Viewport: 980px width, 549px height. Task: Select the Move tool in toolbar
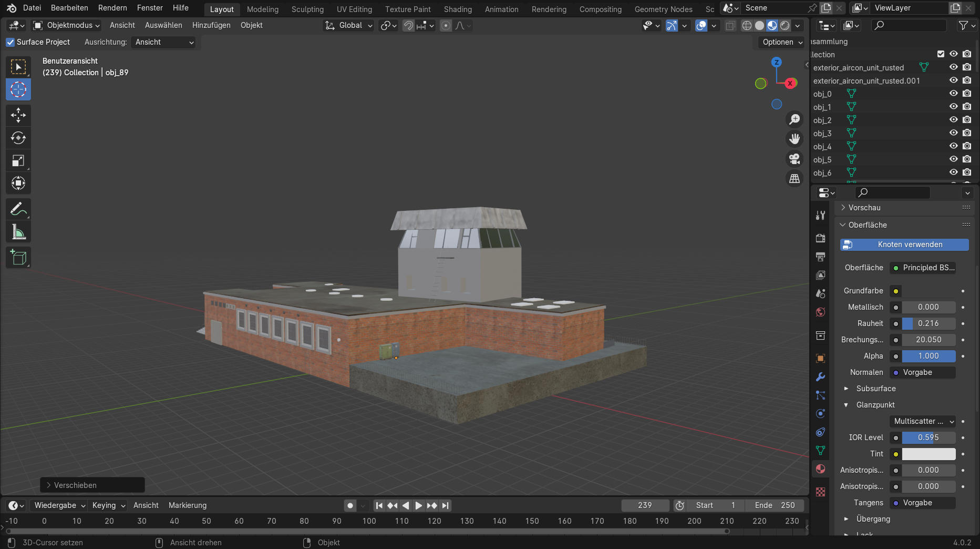point(18,115)
